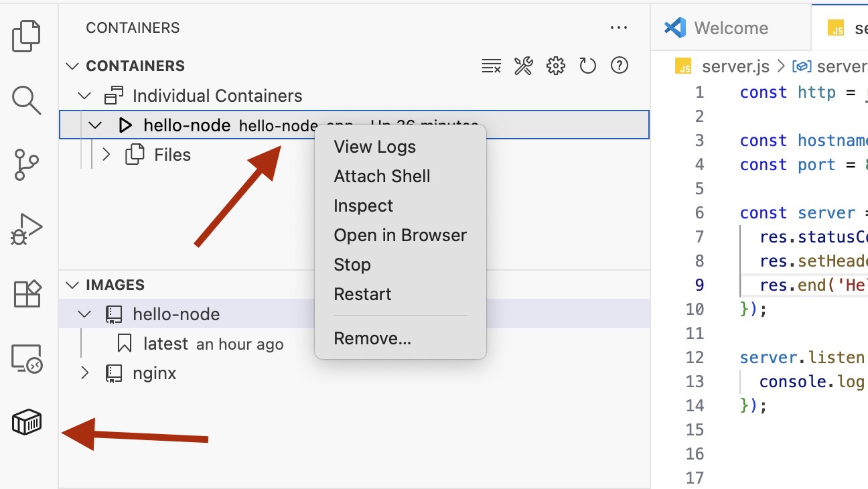
Task: Open the Remote Explorer view
Action: pyautogui.click(x=27, y=358)
